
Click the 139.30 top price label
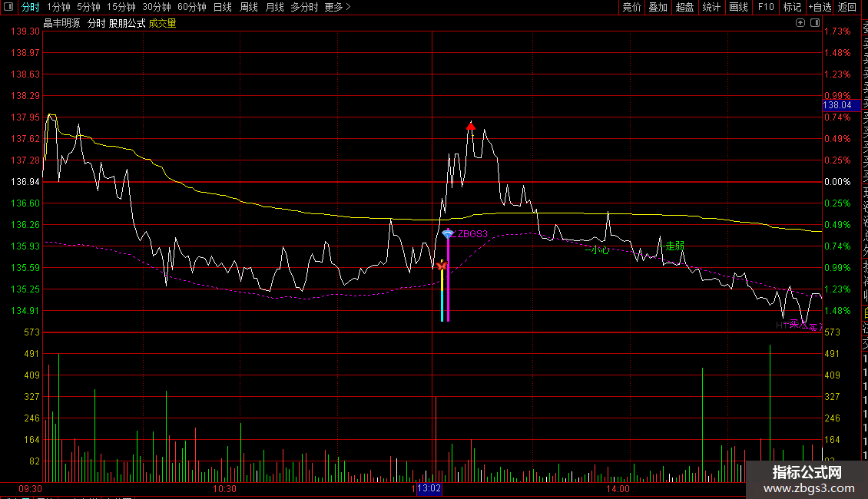pyautogui.click(x=25, y=31)
